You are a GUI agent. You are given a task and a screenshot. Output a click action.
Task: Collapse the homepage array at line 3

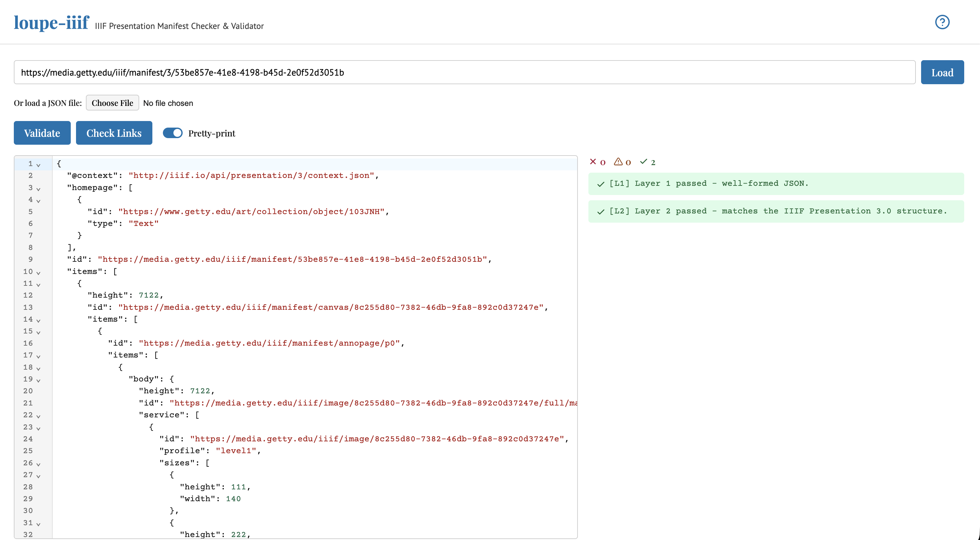(39, 189)
